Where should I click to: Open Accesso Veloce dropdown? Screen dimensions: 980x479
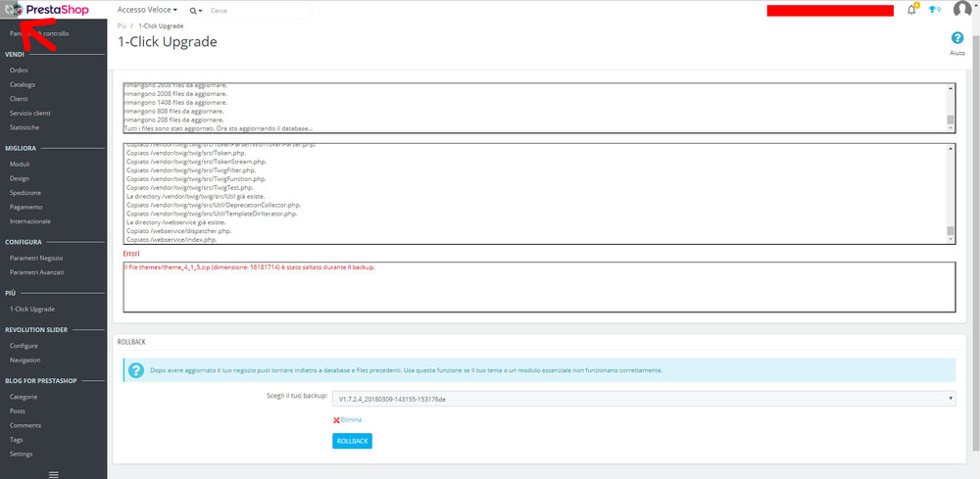147,10
